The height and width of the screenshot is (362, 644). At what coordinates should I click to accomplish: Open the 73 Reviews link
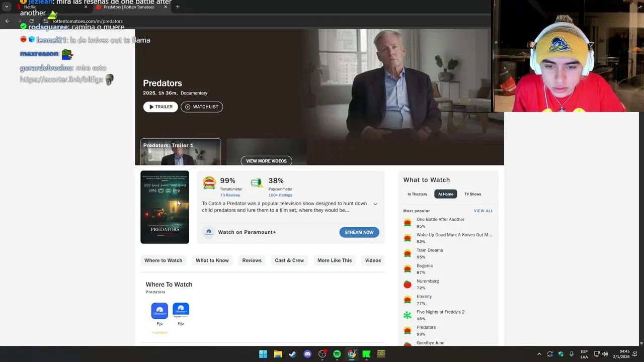pyautogui.click(x=230, y=195)
